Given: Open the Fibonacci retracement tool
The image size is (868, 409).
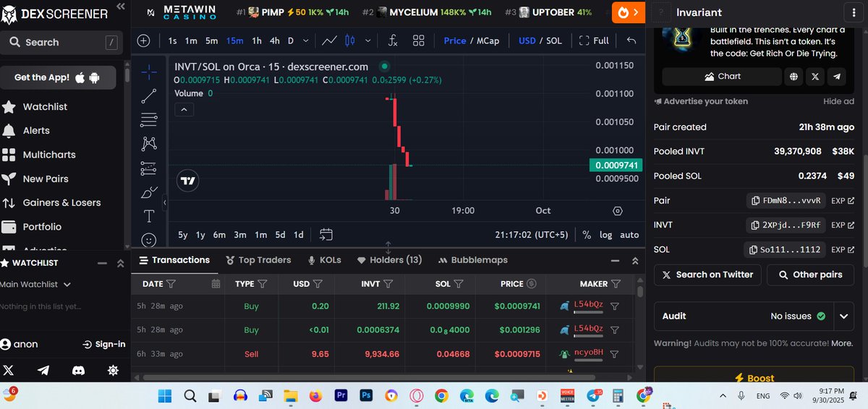Looking at the screenshot, I should pyautogui.click(x=149, y=119).
